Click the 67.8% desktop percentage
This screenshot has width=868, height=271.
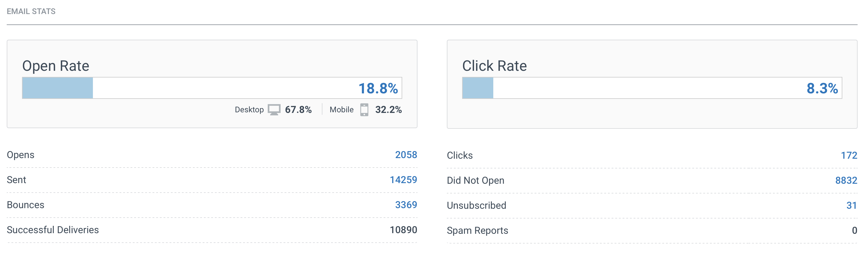click(x=298, y=110)
